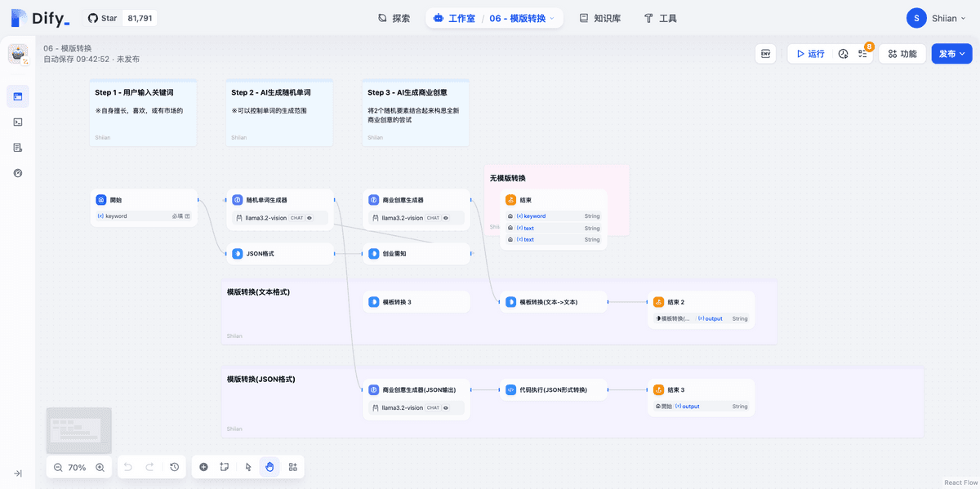Go to the 知识库 tab

click(599, 18)
